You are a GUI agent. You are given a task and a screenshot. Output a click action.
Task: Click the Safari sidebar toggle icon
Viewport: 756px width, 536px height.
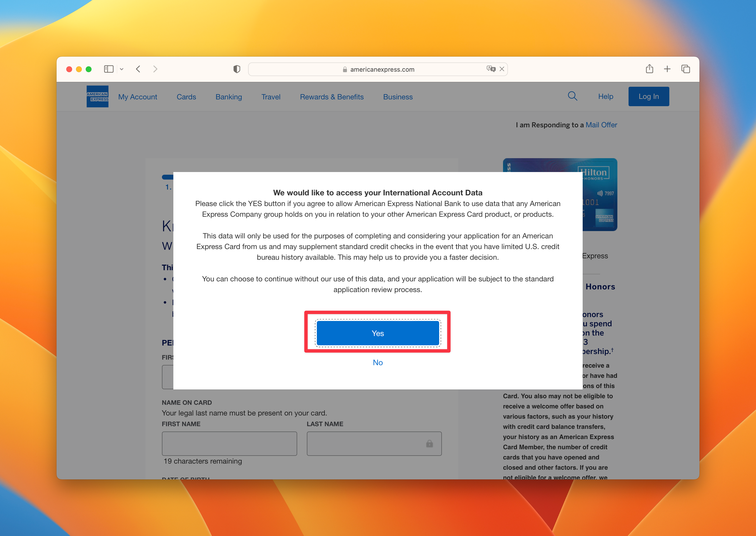point(109,69)
